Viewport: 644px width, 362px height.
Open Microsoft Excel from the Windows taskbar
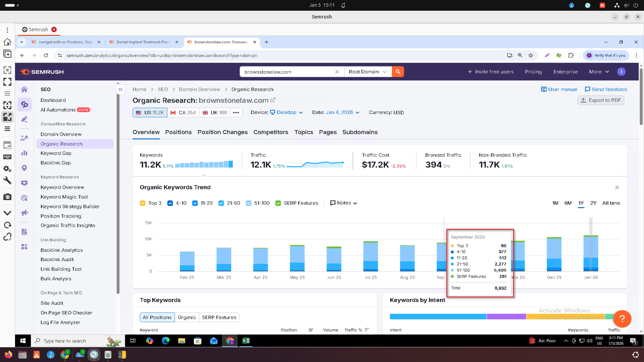coord(246,341)
